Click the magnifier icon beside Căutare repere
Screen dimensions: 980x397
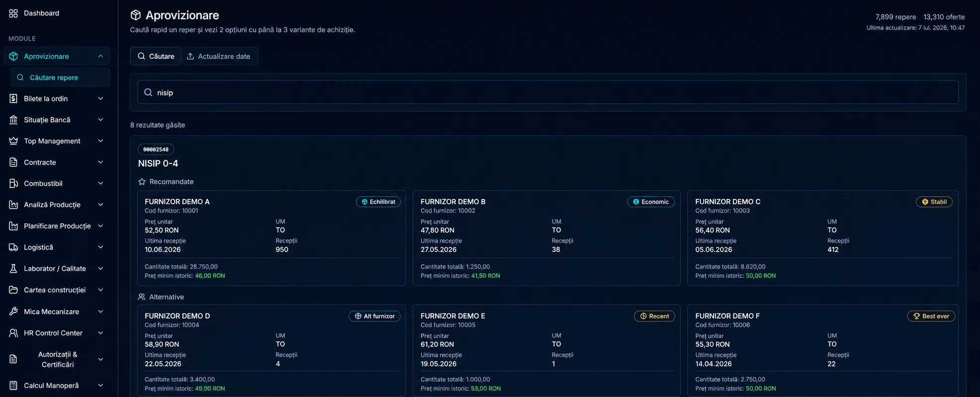tap(20, 78)
